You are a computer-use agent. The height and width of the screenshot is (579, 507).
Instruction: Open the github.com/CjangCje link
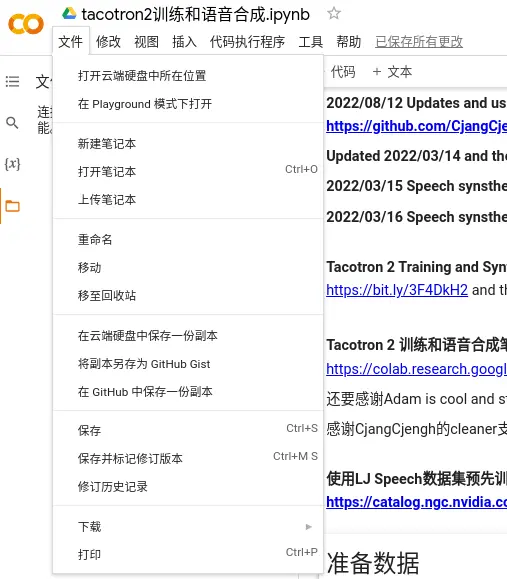(417, 126)
